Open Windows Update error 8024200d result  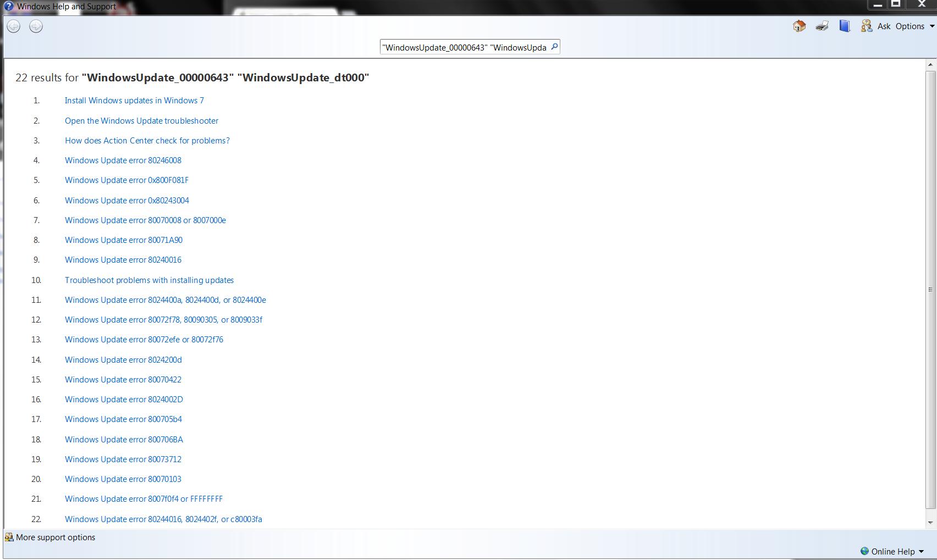tap(123, 360)
